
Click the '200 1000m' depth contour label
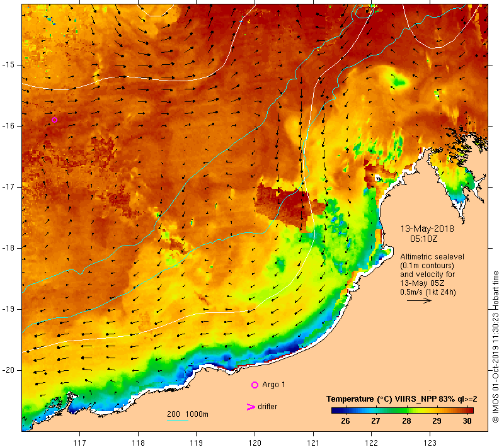(x=188, y=414)
